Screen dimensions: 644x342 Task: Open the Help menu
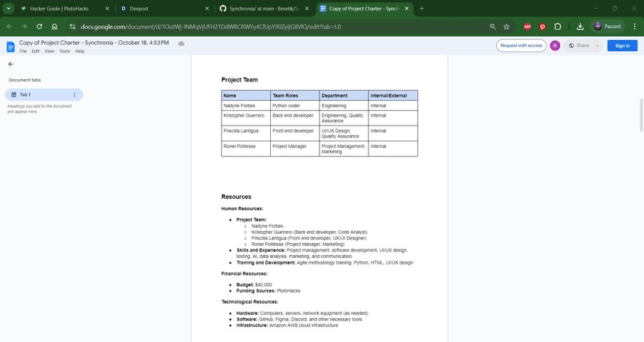pyautogui.click(x=80, y=51)
